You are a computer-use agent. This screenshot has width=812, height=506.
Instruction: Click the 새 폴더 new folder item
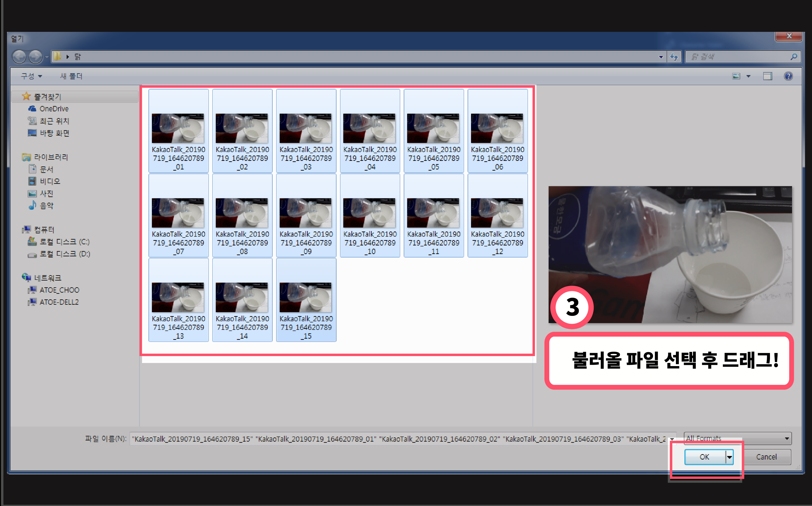pyautogui.click(x=71, y=76)
